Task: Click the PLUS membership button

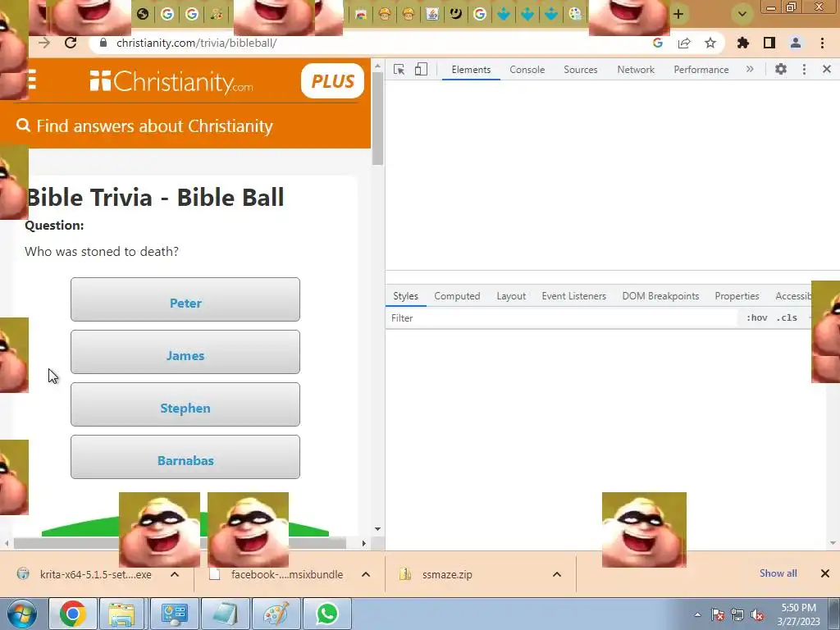Action: click(333, 81)
